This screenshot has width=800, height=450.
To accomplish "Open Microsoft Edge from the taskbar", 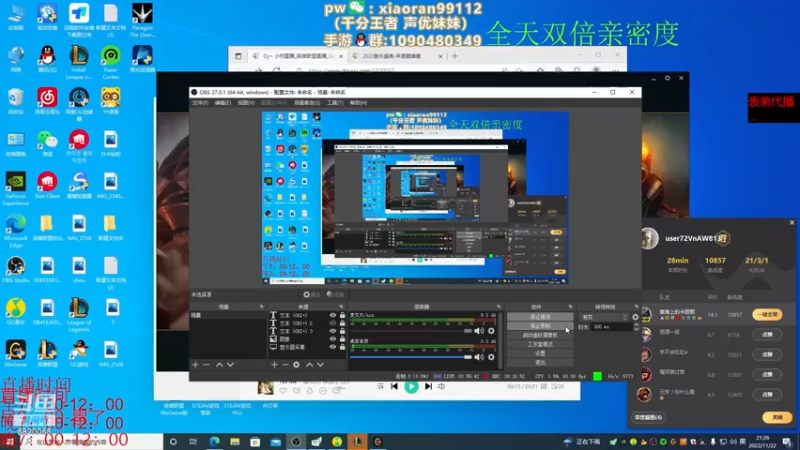I will pos(214,442).
